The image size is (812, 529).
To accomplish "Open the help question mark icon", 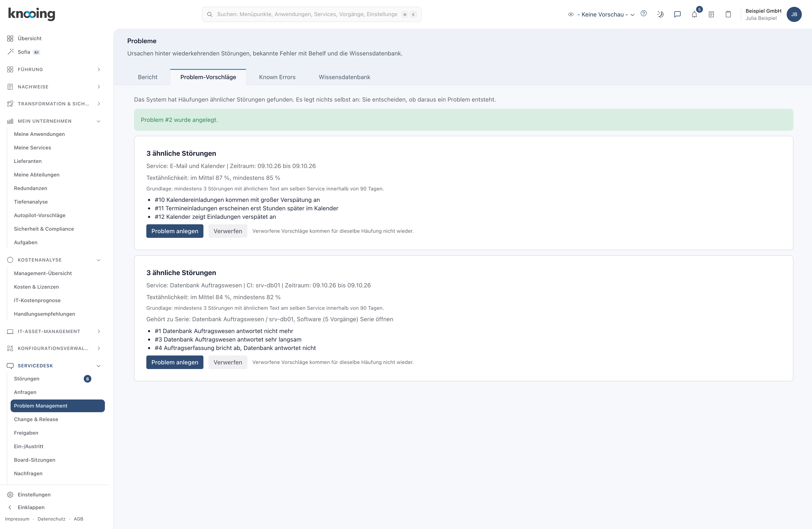I will coord(643,14).
